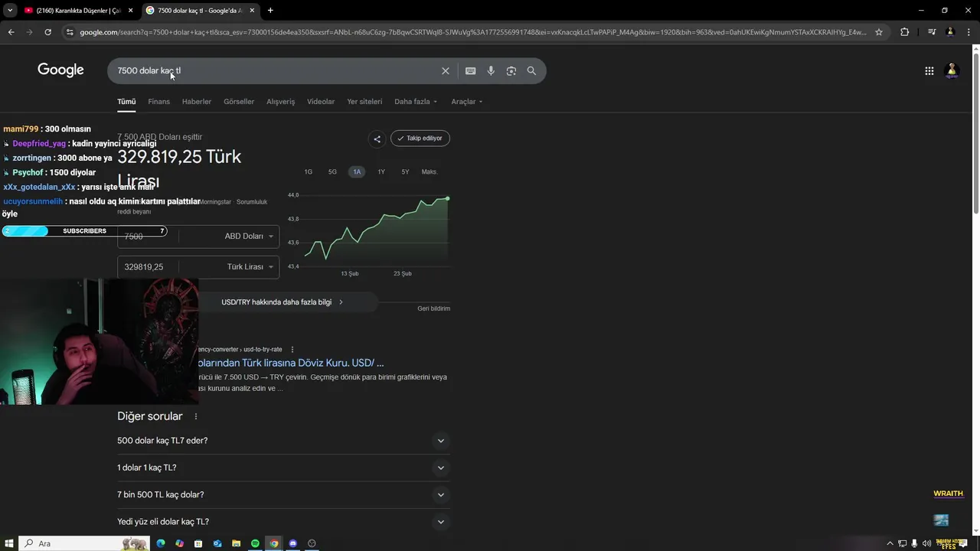Open 'Türk lirasına Döviz Kuru' result link

pyautogui.click(x=291, y=363)
